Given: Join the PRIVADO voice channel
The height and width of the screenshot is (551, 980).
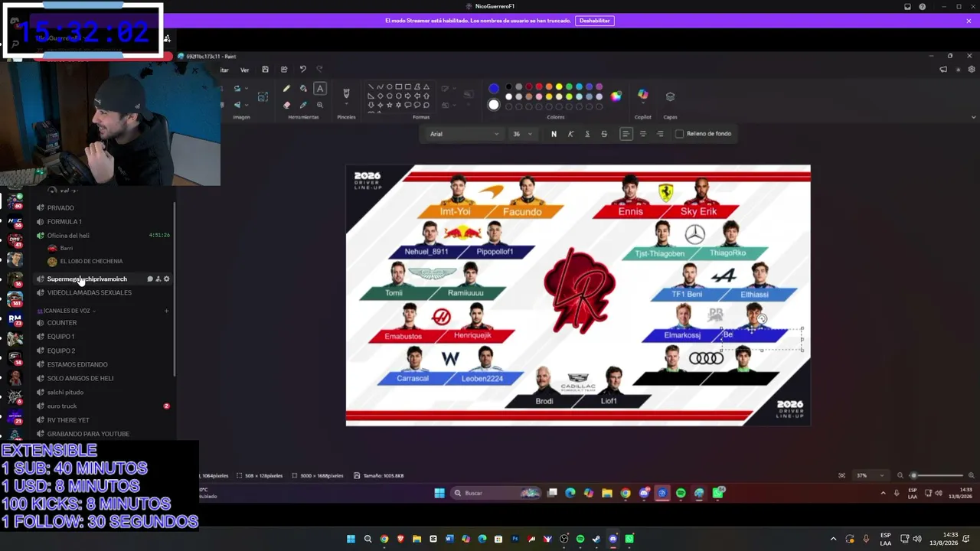Looking at the screenshot, I should point(60,208).
